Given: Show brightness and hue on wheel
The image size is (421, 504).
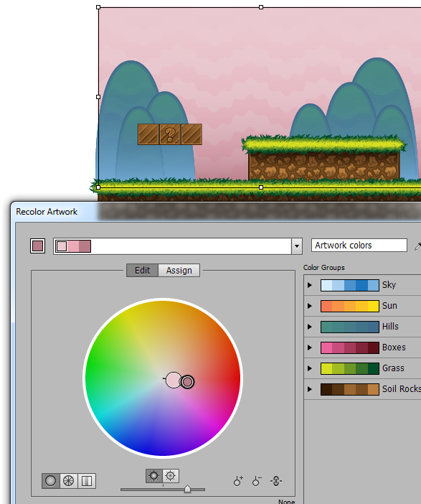Looking at the screenshot, I should click(153, 476).
